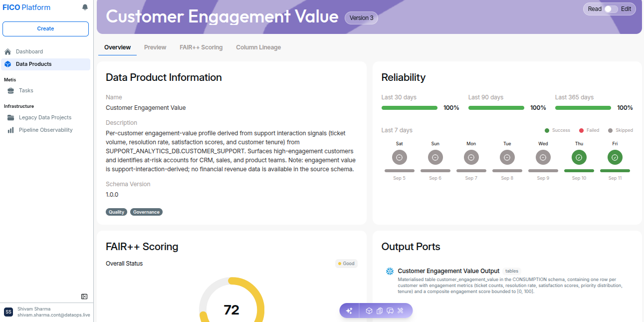The width and height of the screenshot is (644, 322).
Task: Collapse the sidebar with the panel icon
Action: tap(84, 297)
